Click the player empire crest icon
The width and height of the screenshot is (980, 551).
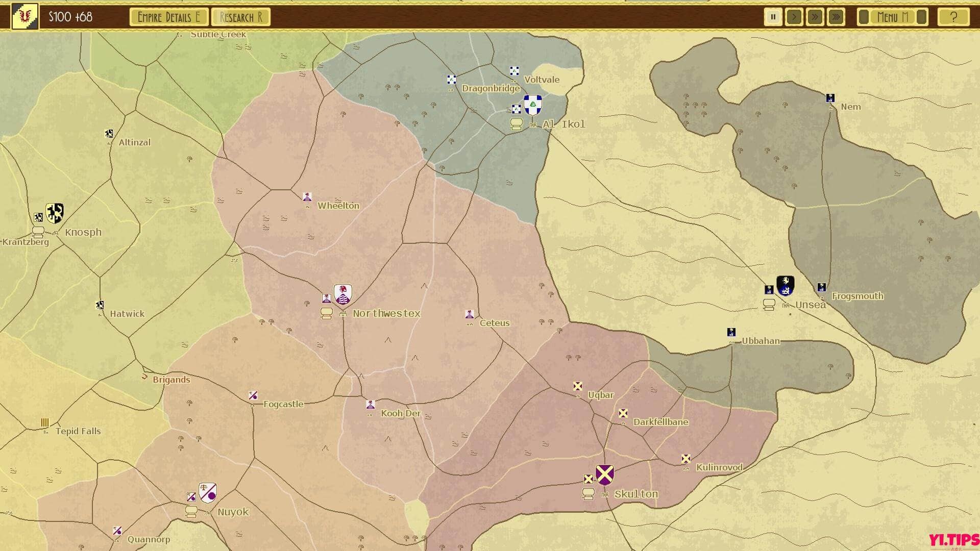(24, 17)
